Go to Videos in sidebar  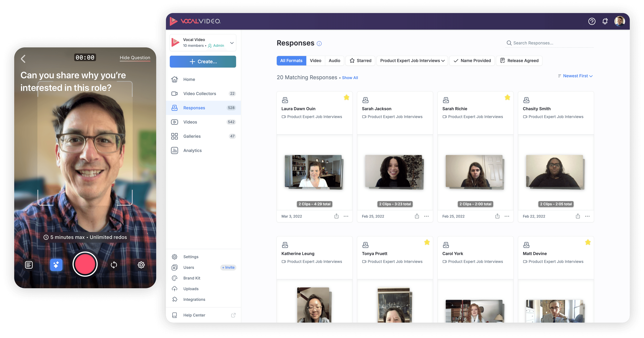(x=203, y=122)
